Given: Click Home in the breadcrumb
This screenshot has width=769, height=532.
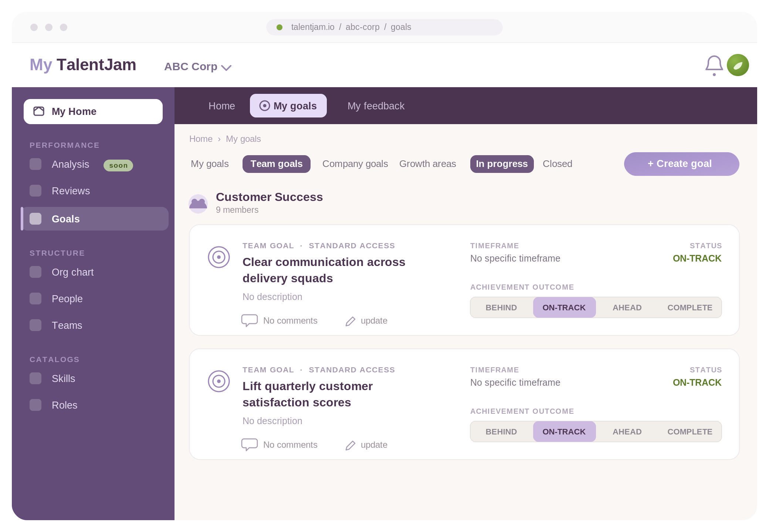Looking at the screenshot, I should click(x=201, y=139).
